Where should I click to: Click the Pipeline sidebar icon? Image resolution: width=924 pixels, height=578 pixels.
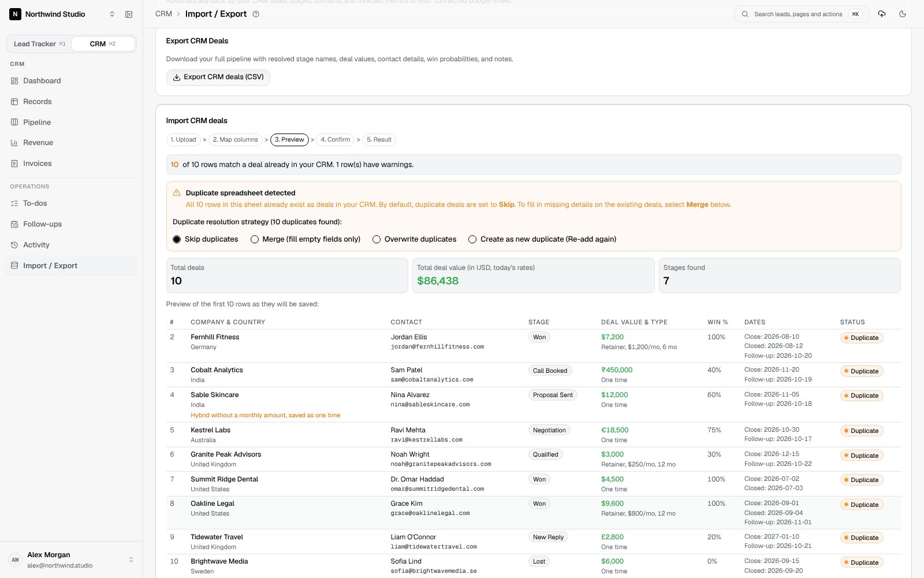(14, 122)
